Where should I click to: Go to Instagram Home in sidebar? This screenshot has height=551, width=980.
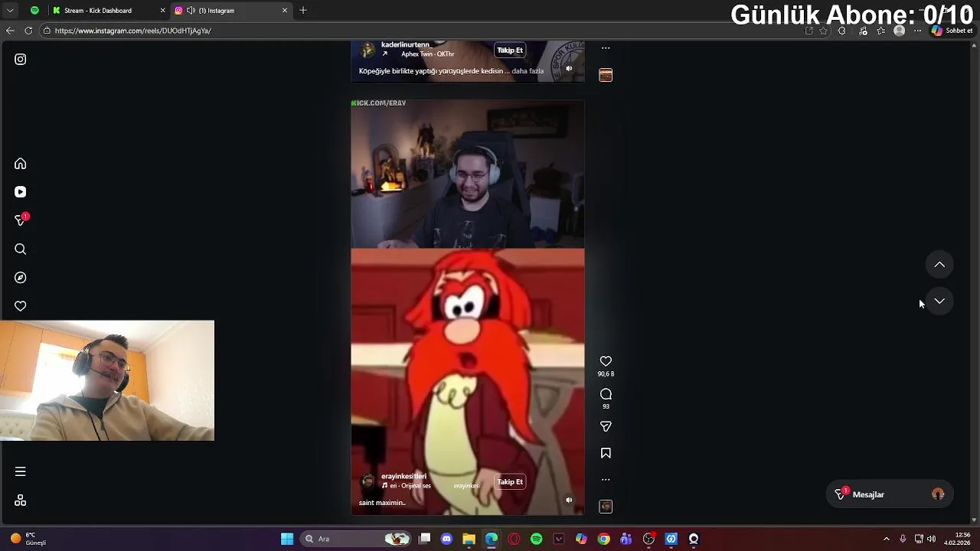pyautogui.click(x=21, y=164)
